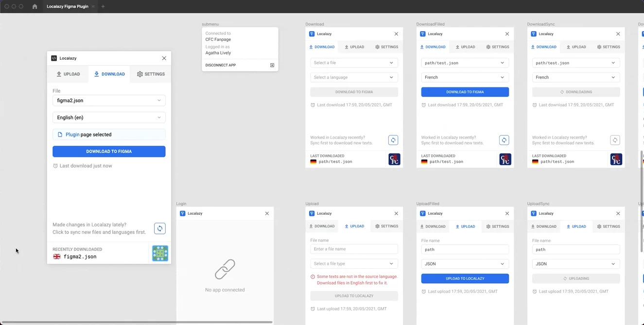Click the sync icon in the Download frame
This screenshot has height=325, width=644.
[393, 140]
